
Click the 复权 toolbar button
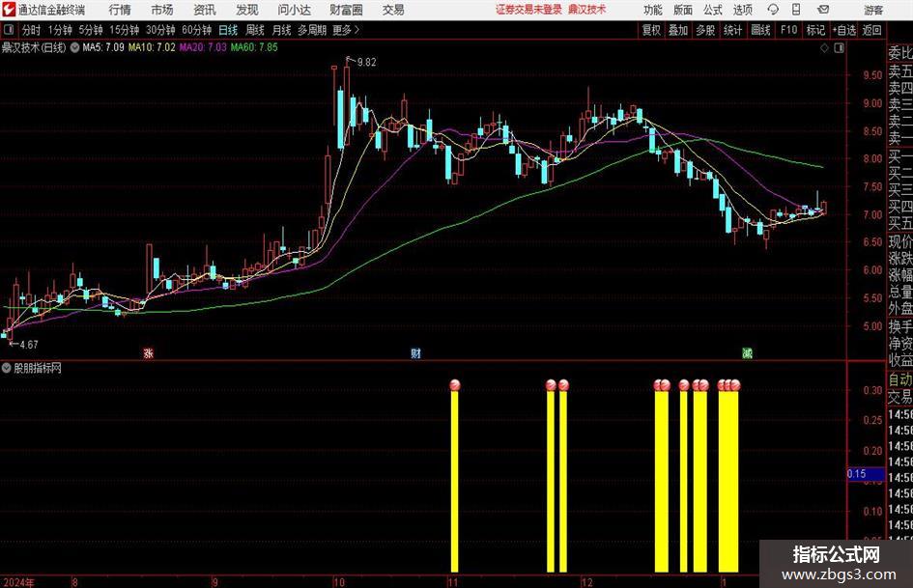pyautogui.click(x=651, y=30)
